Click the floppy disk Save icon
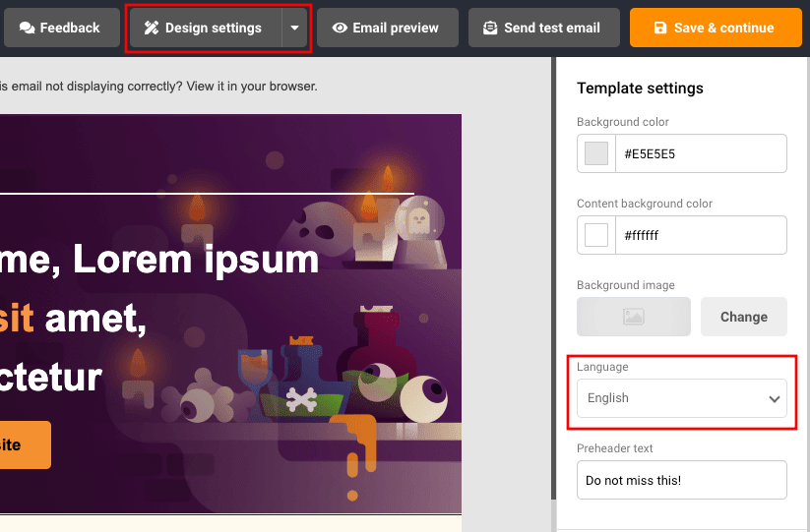The height and width of the screenshot is (532, 810). [x=660, y=28]
